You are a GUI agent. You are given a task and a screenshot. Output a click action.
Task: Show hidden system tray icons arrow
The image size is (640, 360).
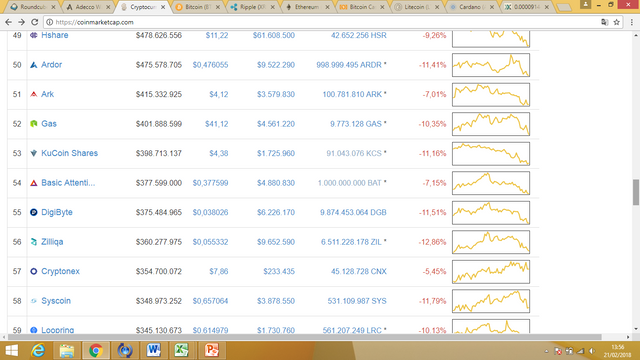[x=547, y=351]
